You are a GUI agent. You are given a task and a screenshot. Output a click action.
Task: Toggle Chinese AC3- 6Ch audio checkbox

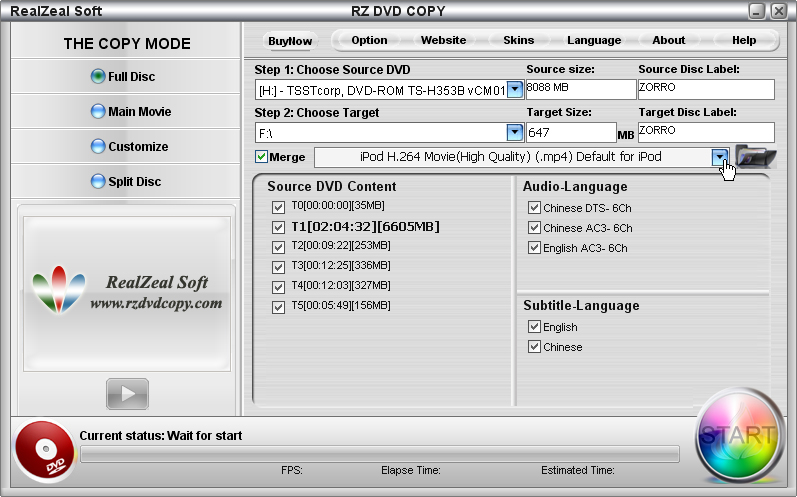coord(534,227)
